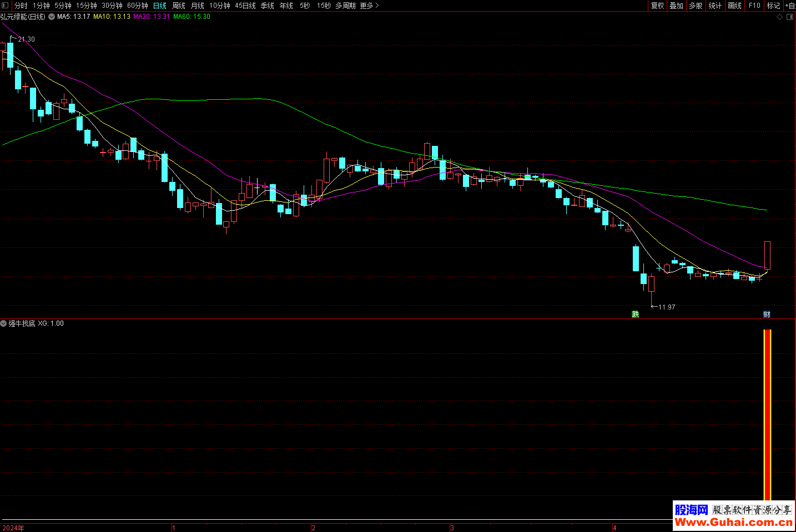Select the 5秒 period tab
The height and width of the screenshot is (532, 796).
click(305, 6)
